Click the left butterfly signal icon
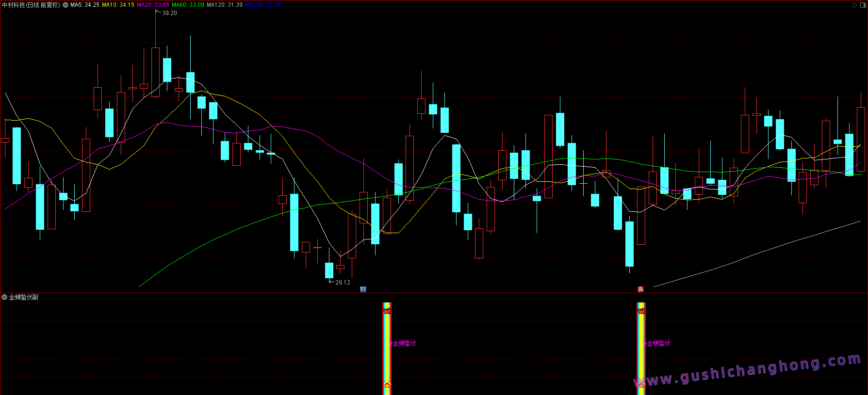 pyautogui.click(x=387, y=311)
